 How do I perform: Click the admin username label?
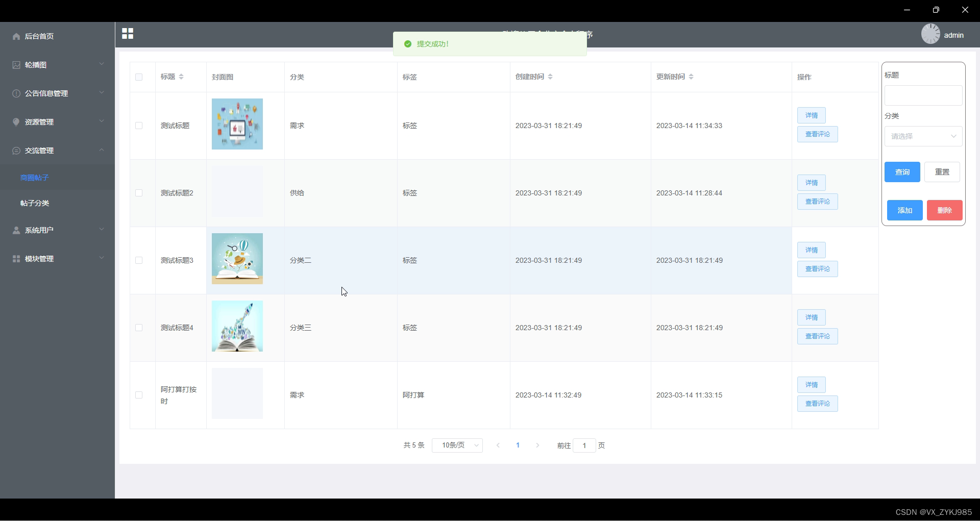coord(953,35)
